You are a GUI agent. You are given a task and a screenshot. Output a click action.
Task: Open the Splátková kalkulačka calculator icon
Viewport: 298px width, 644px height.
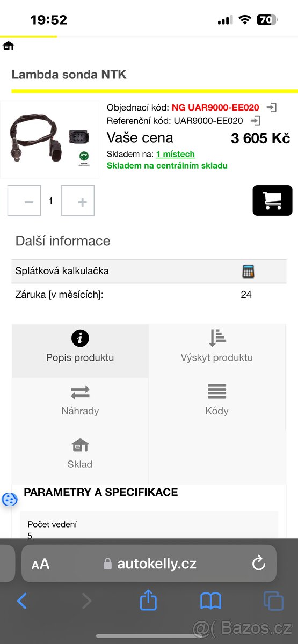click(x=248, y=271)
